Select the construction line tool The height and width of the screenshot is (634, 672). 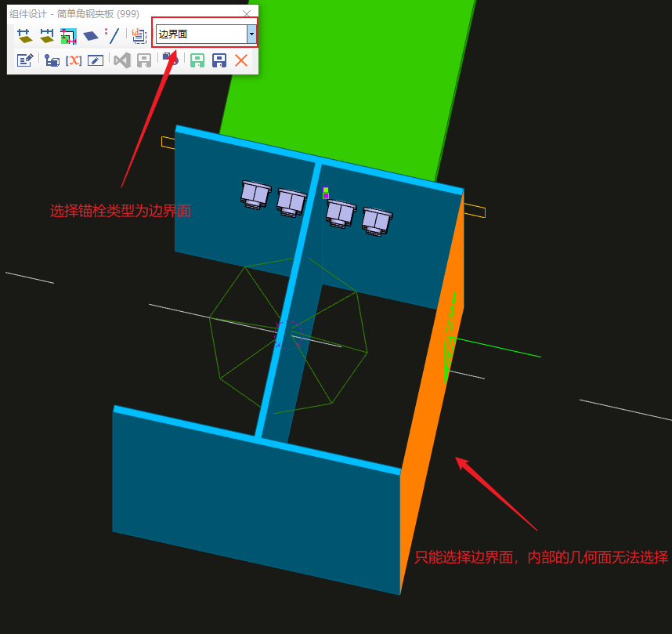coord(113,35)
